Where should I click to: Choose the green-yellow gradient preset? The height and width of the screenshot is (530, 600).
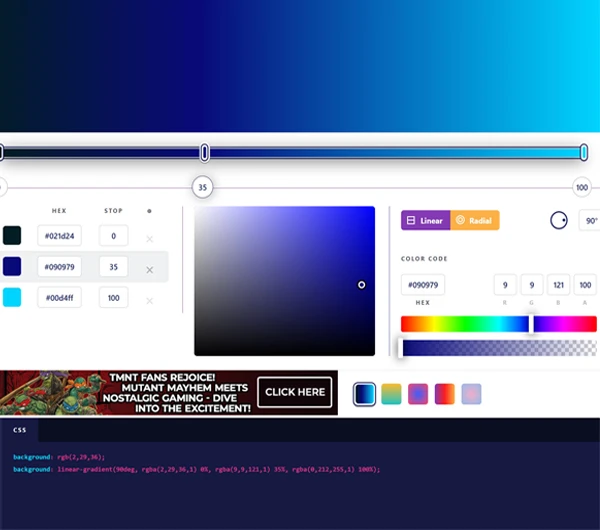pyautogui.click(x=391, y=394)
